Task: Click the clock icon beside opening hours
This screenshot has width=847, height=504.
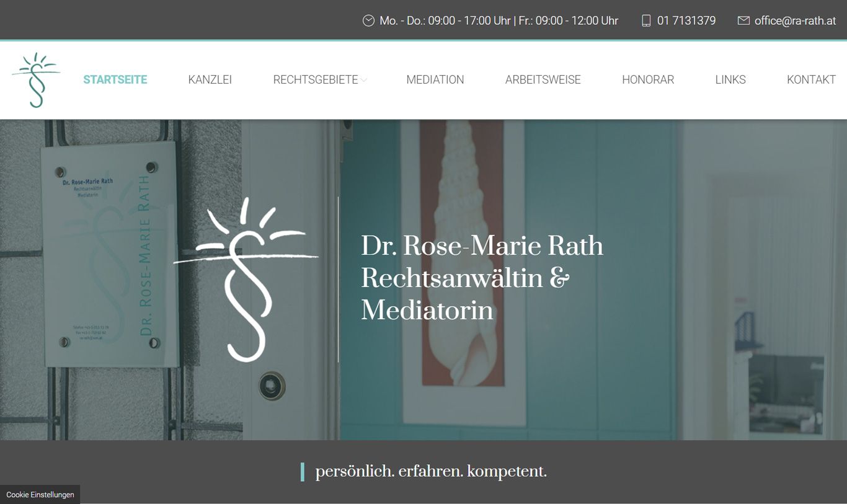Action: click(368, 20)
